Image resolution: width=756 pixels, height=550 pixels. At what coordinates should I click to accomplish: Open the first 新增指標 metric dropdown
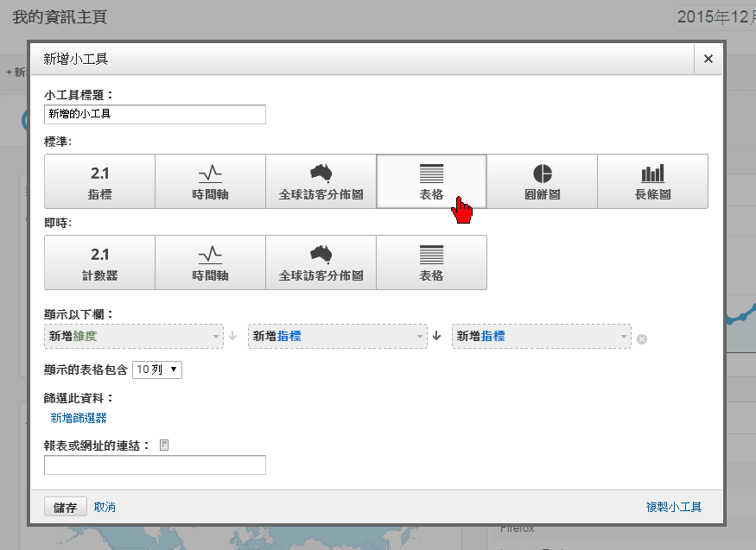point(337,336)
